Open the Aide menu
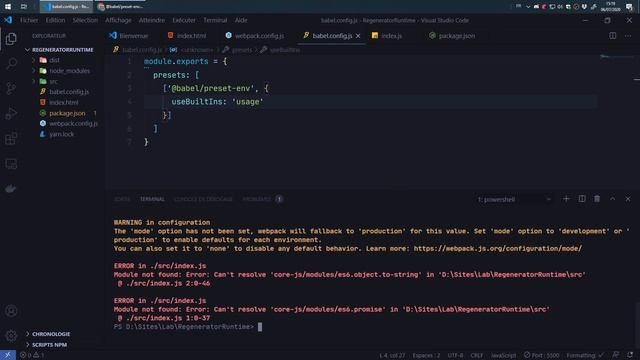 [x=241, y=20]
